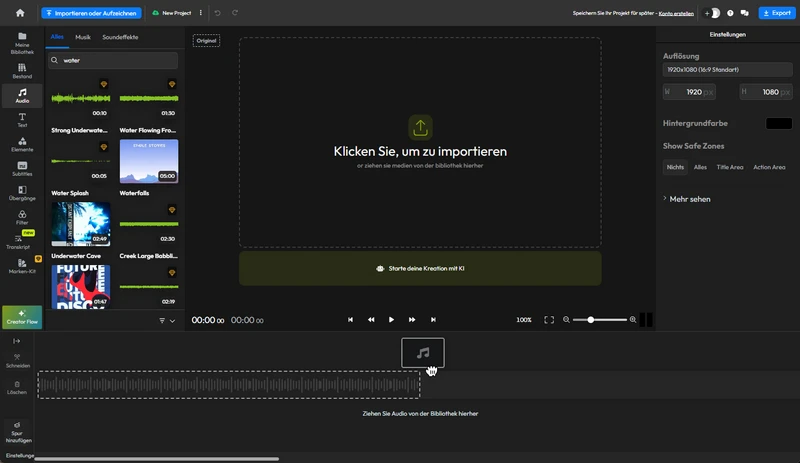Switch to the Alles tab

(57, 37)
